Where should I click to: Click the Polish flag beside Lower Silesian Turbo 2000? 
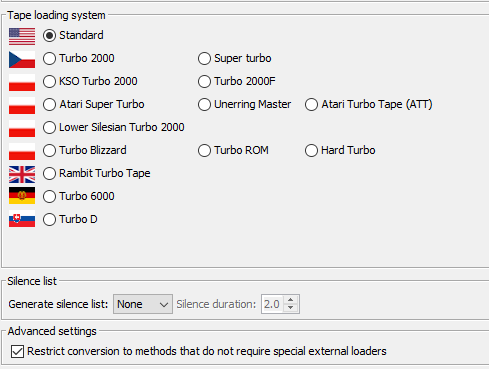pyautogui.click(x=22, y=128)
